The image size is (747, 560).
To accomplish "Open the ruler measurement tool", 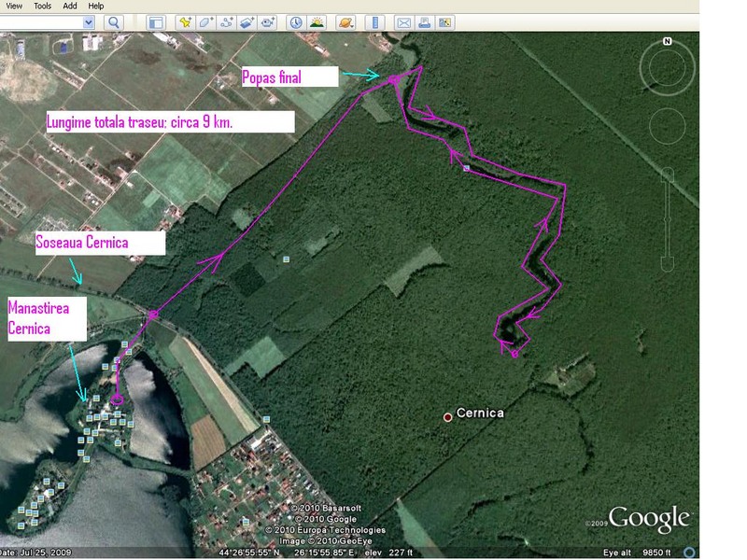I will 374,21.
